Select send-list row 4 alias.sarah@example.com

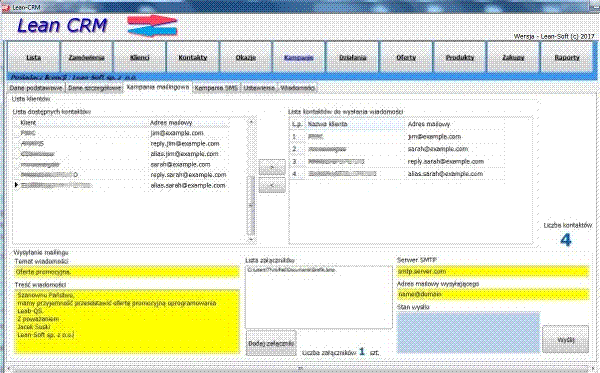tap(397, 174)
